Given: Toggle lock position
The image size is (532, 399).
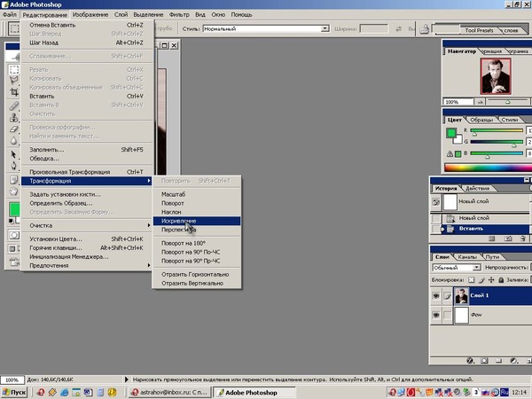Looking at the screenshot, I should [x=491, y=280].
